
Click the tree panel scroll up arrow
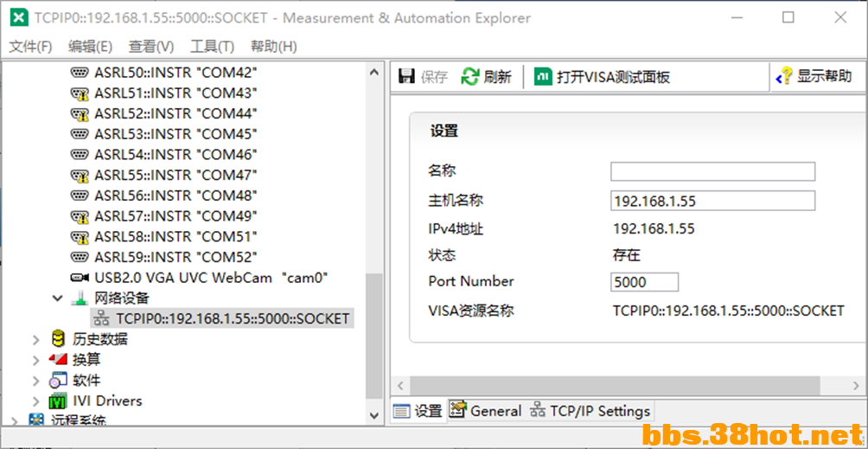click(x=374, y=73)
